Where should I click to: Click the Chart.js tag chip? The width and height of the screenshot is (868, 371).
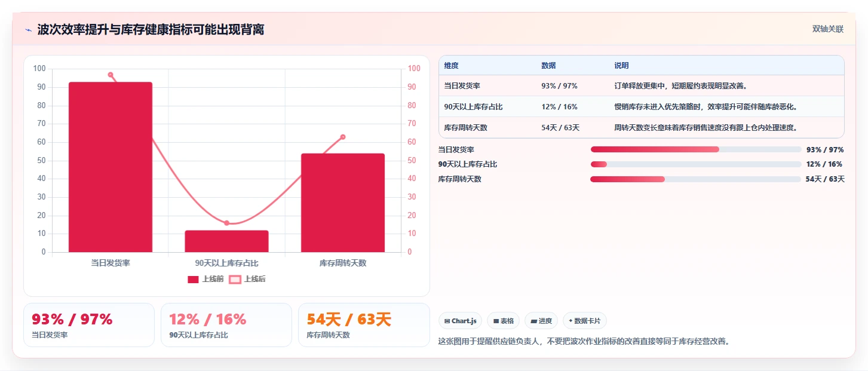pos(461,321)
